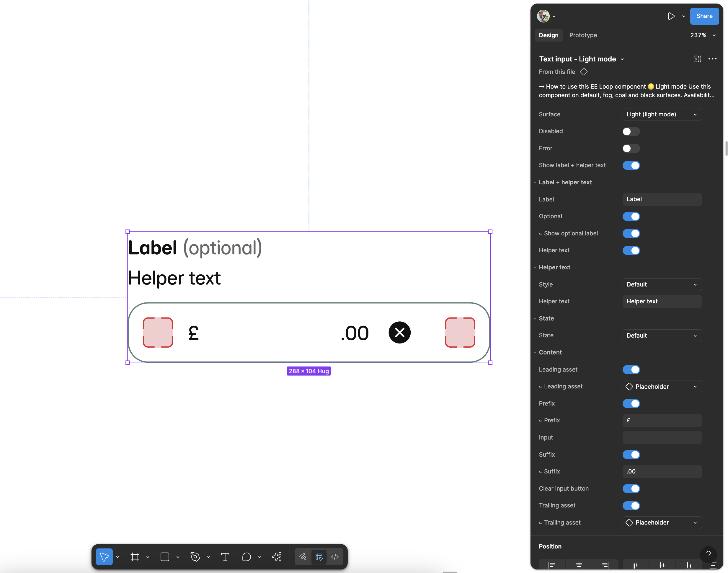Switch to Dev Mode code icon
The width and height of the screenshot is (728, 573).
335,557
